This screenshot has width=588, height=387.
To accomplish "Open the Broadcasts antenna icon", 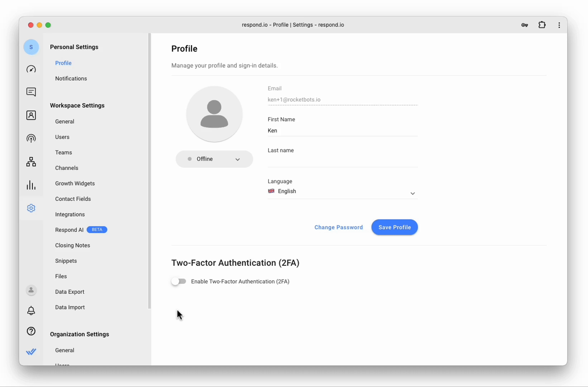I will [31, 138].
